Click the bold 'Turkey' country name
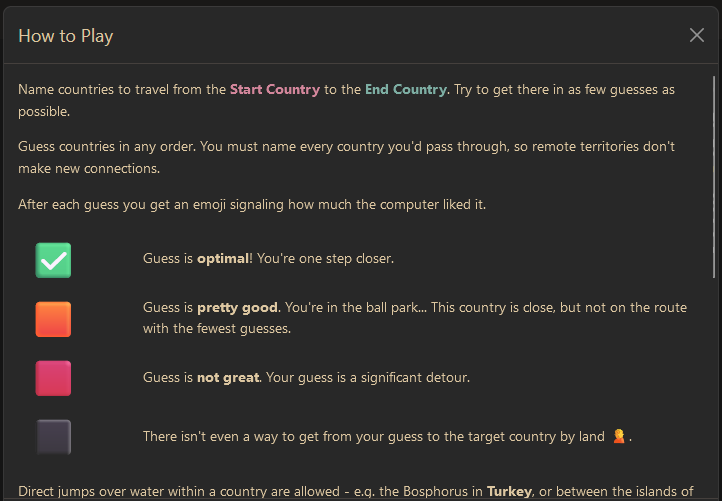Image resolution: width=722 pixels, height=501 pixels. (x=512, y=491)
